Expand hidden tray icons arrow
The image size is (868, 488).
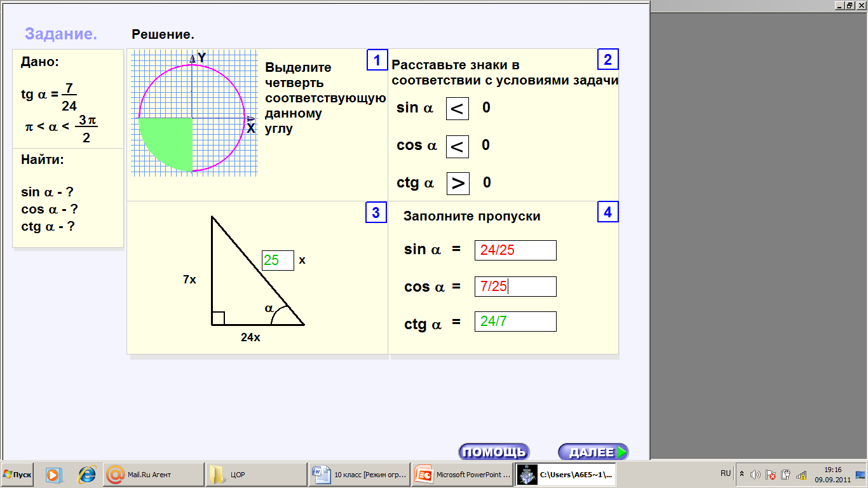pyautogui.click(x=742, y=474)
